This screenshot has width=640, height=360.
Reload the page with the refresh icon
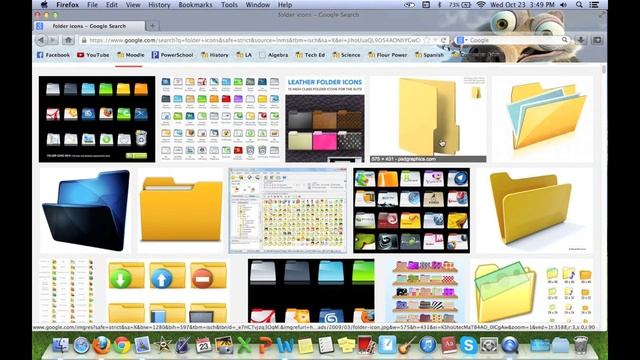click(x=443, y=40)
